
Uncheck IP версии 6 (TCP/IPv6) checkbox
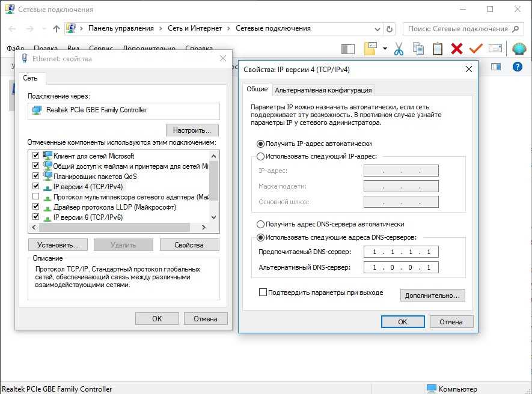(x=35, y=217)
